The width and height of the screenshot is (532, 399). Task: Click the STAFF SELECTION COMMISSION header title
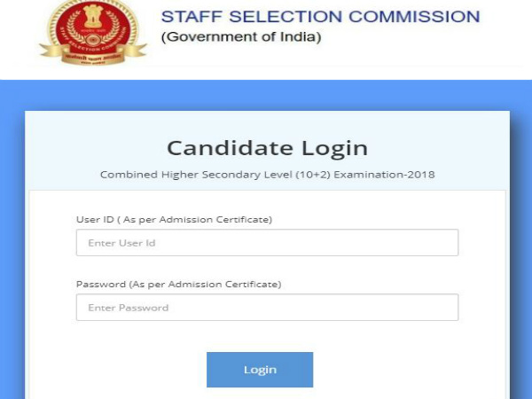click(x=320, y=17)
